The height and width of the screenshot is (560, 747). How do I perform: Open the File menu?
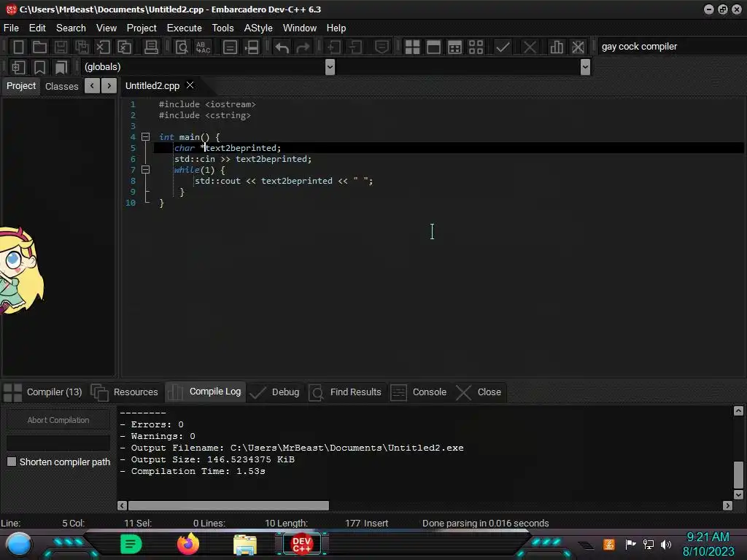pyautogui.click(x=11, y=28)
